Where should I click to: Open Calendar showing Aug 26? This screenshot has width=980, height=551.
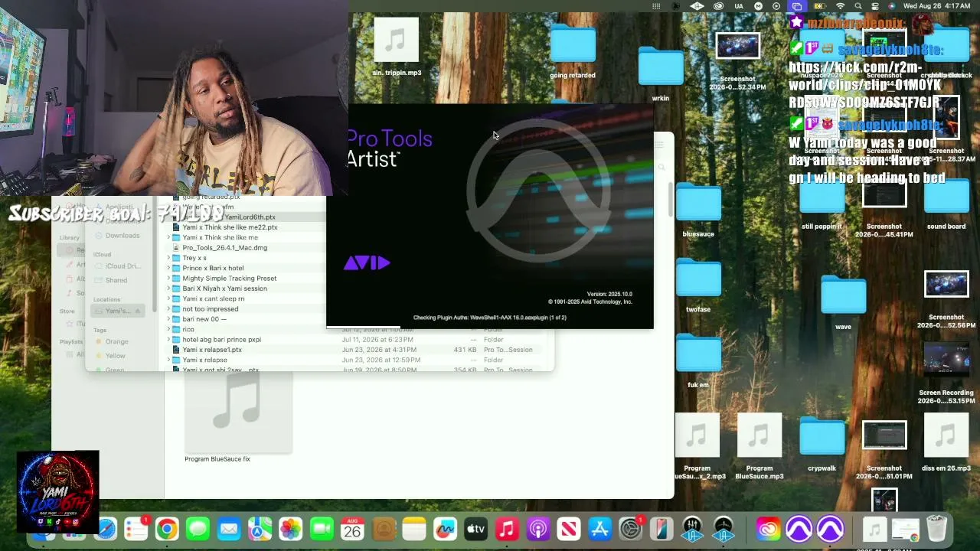click(x=352, y=529)
